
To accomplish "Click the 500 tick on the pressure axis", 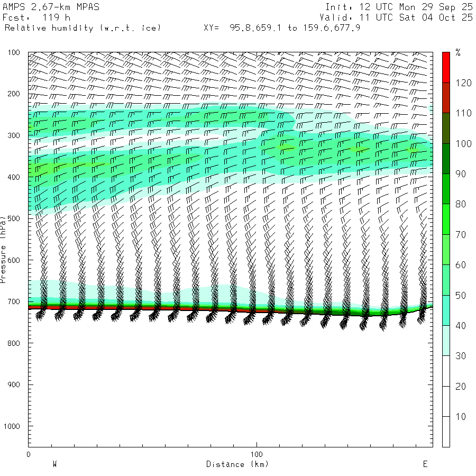I will click(14, 218).
